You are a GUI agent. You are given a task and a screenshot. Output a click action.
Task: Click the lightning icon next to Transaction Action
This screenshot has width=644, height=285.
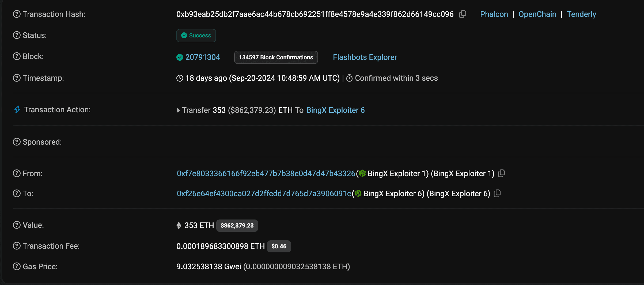click(17, 109)
